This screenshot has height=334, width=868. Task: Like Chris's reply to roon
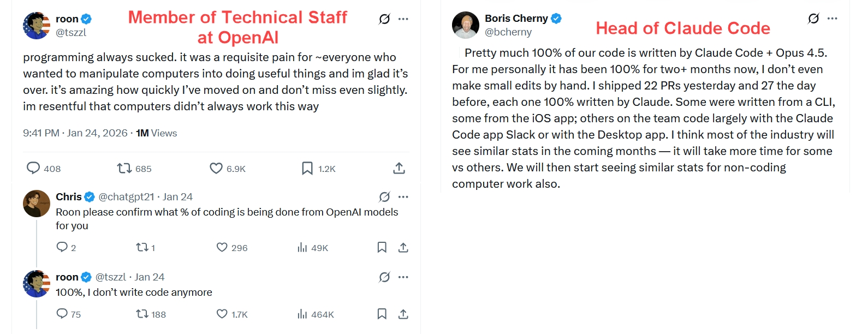222,247
